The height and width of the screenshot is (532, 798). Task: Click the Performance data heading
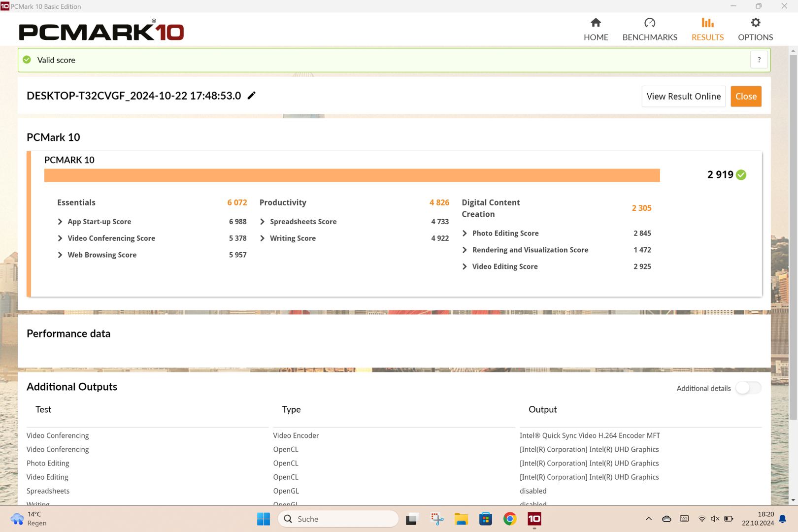click(x=68, y=333)
